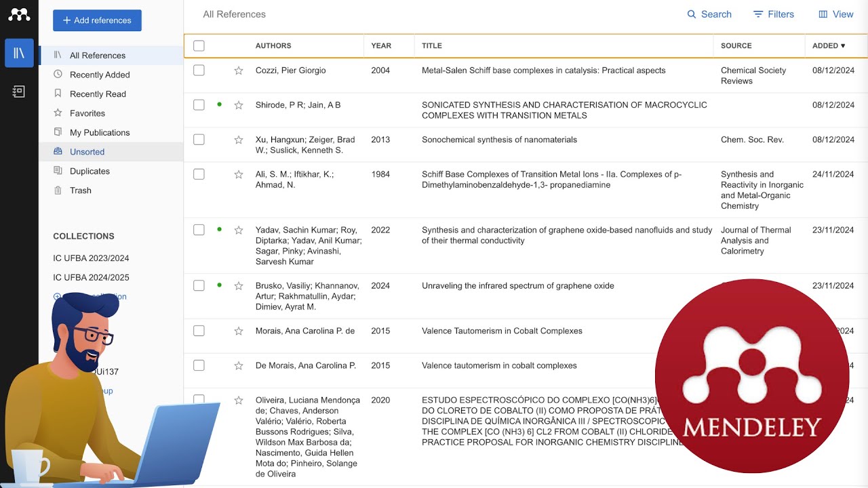Viewport: 868px width, 488px height.
Task: Click the unread dot on the Shirode row
Action: point(219,104)
